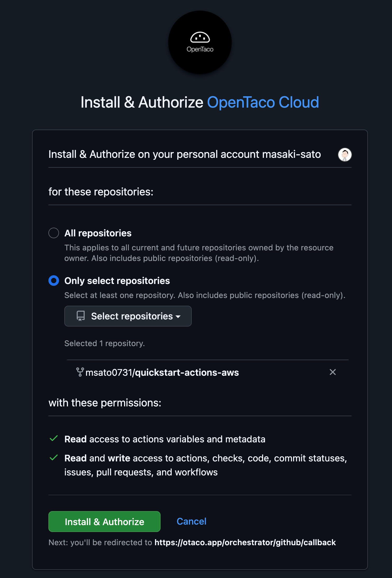Click the checkmark beside Read and write permission
The width and height of the screenshot is (392, 578).
click(x=54, y=458)
